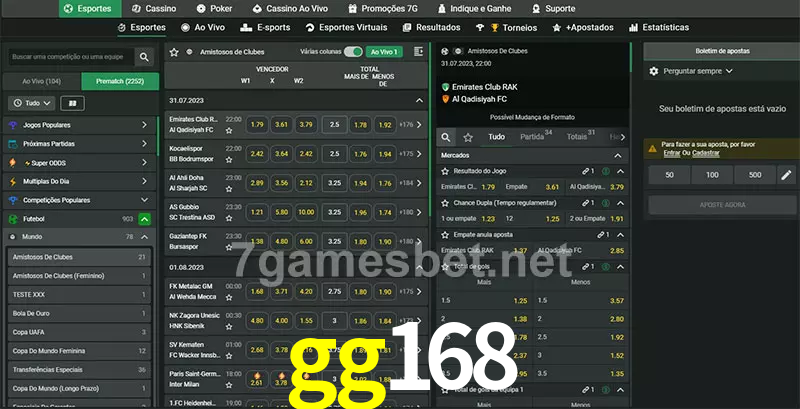The image size is (800, 409).
Task: Select the 100 quick stake button
Action: tap(712, 175)
